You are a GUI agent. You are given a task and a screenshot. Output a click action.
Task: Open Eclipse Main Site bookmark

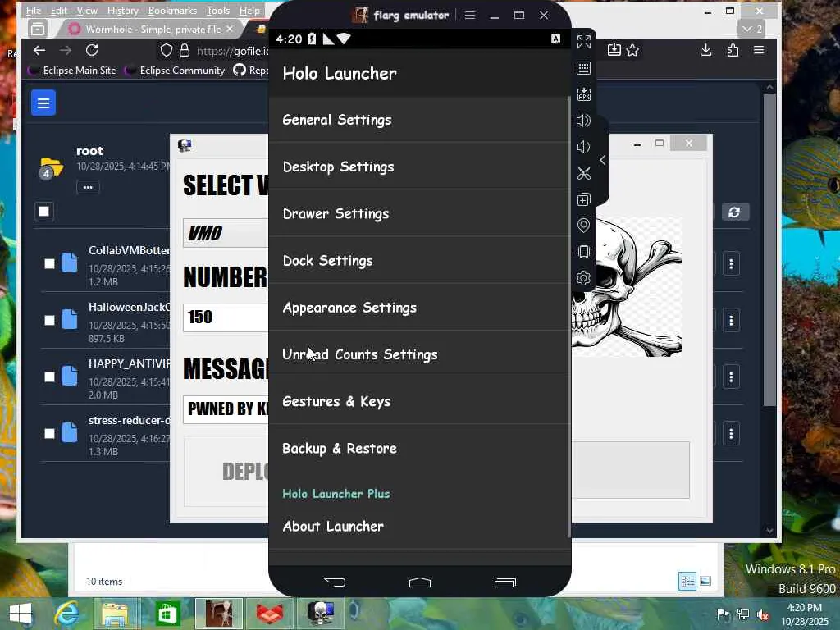pyautogui.click(x=72, y=71)
